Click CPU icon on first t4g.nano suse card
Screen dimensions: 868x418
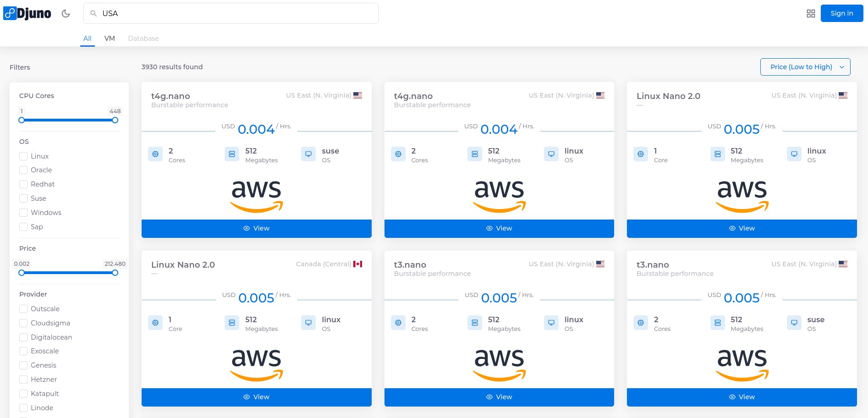coord(155,154)
